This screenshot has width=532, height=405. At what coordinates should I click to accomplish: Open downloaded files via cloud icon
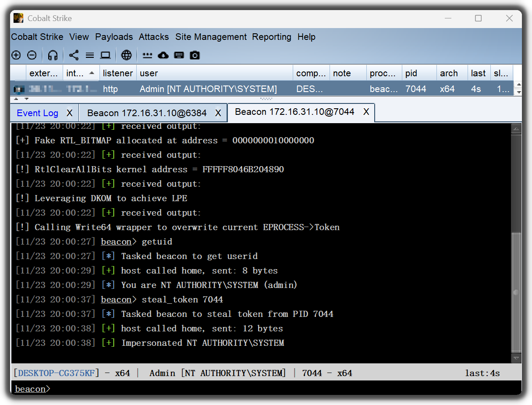[x=163, y=55]
